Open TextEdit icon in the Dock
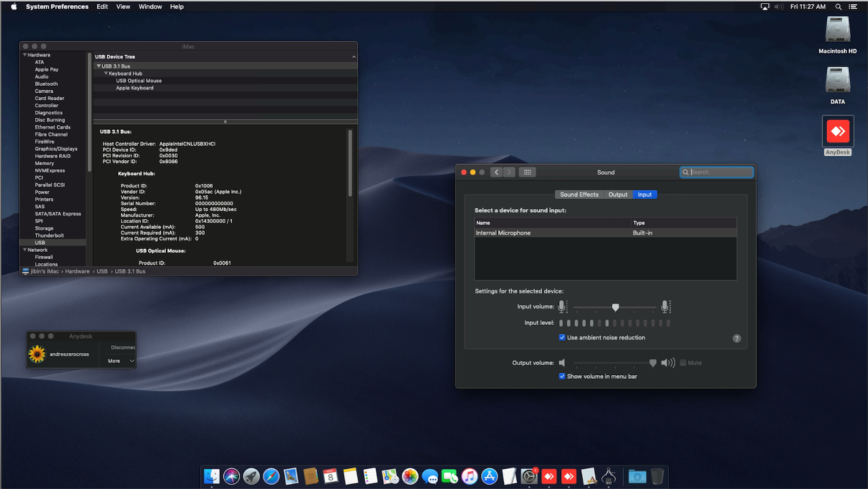This screenshot has height=489, width=868. 509,476
